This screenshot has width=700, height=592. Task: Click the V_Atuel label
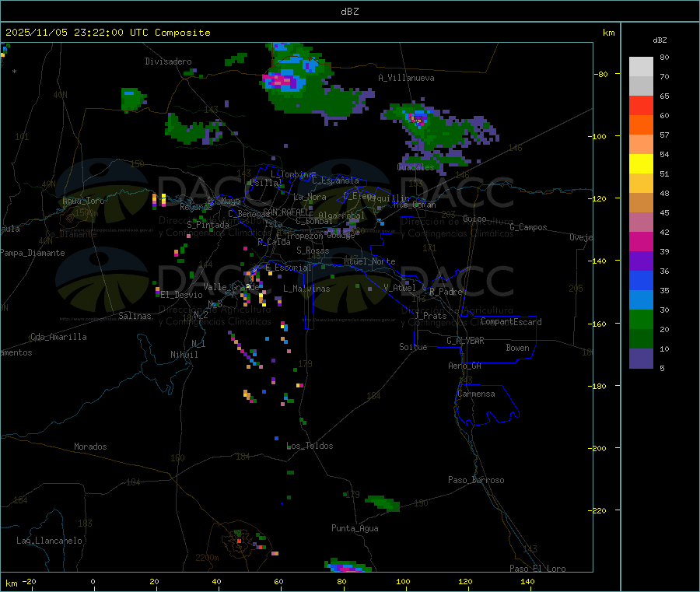pos(400,288)
